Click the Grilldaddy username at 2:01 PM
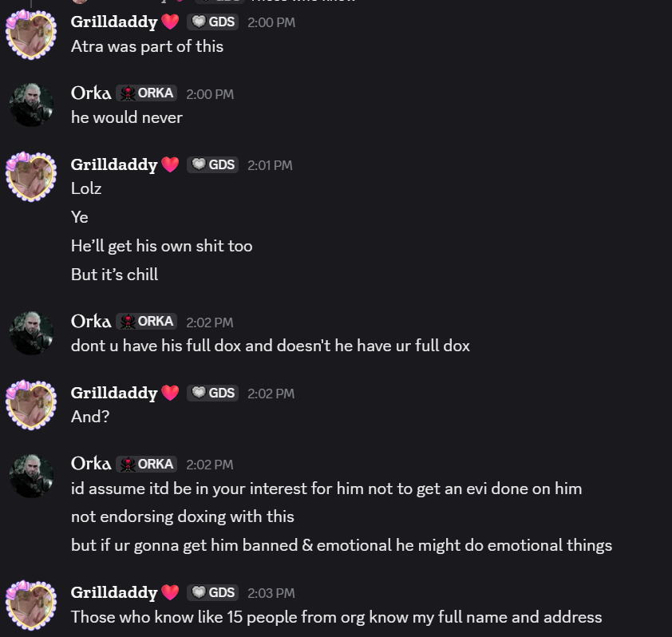 (x=114, y=164)
